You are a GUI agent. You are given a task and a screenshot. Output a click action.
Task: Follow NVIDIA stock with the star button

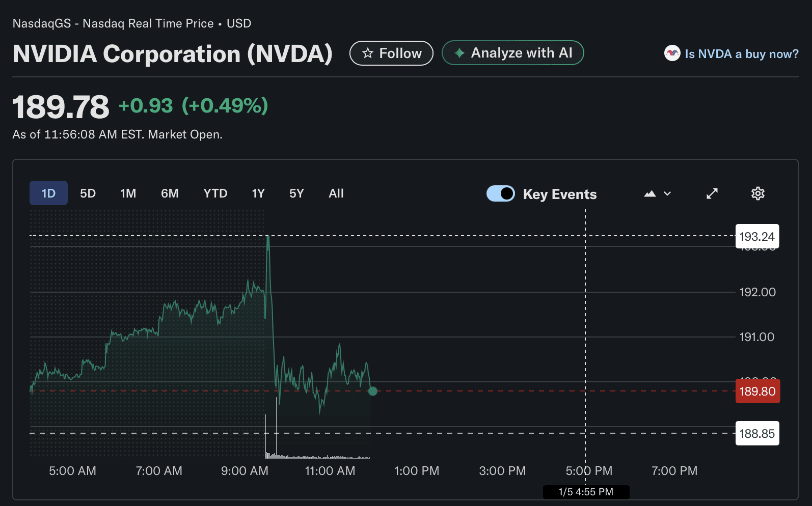(391, 53)
